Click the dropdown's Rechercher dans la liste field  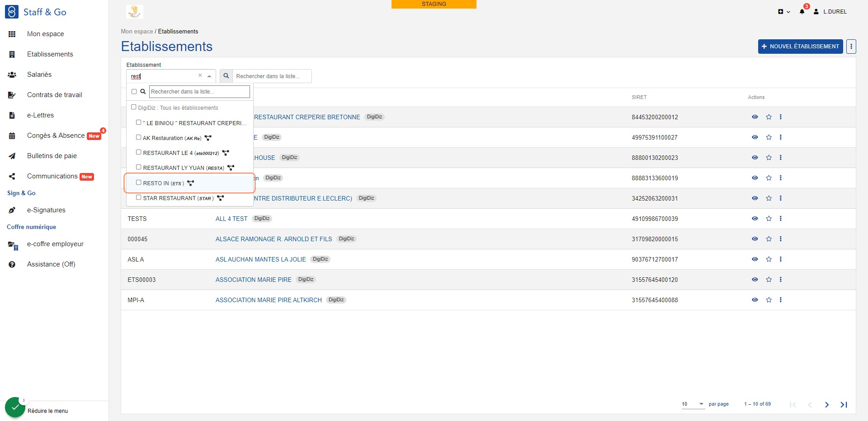199,92
